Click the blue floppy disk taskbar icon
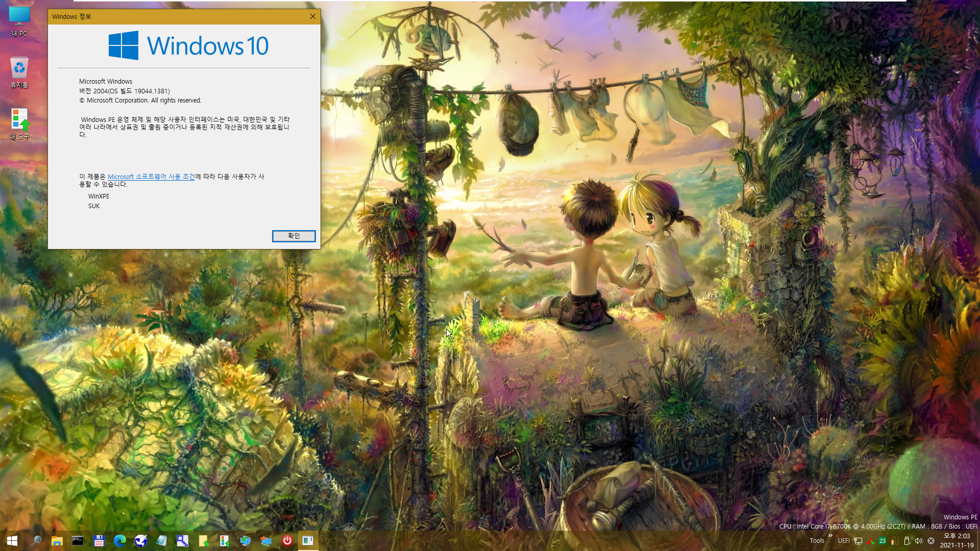This screenshot has height=551, width=980. point(99,541)
